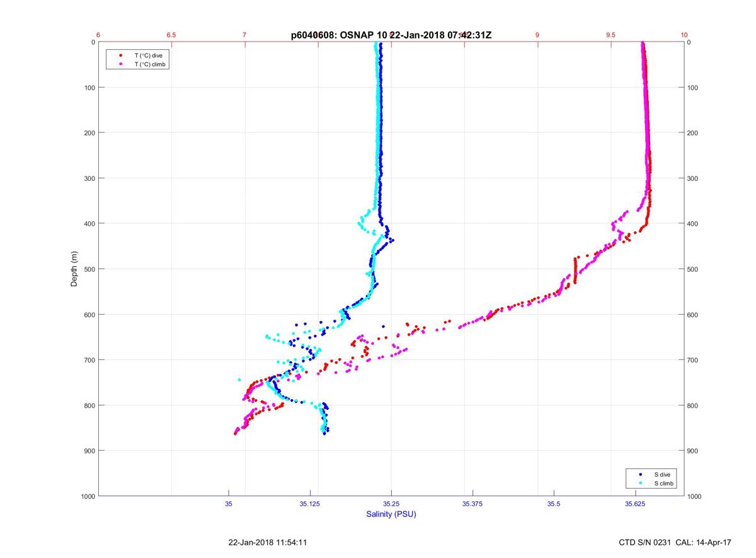
Task: Click the red '10' temperature tick label
Action: click(x=684, y=35)
